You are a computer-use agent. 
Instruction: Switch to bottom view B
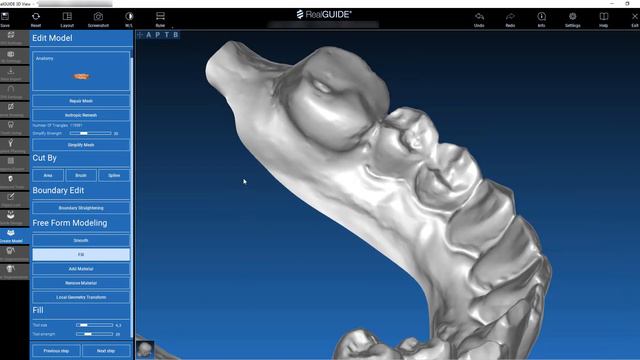click(x=176, y=35)
